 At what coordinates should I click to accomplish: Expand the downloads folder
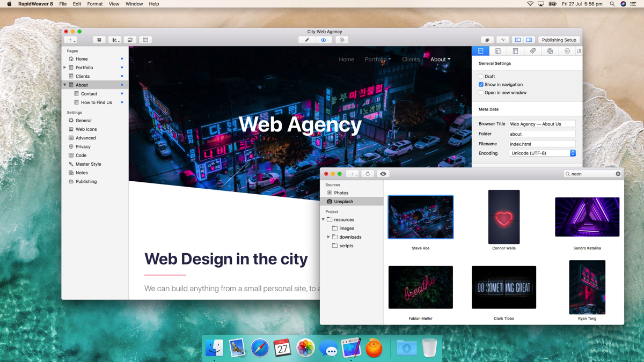point(328,237)
